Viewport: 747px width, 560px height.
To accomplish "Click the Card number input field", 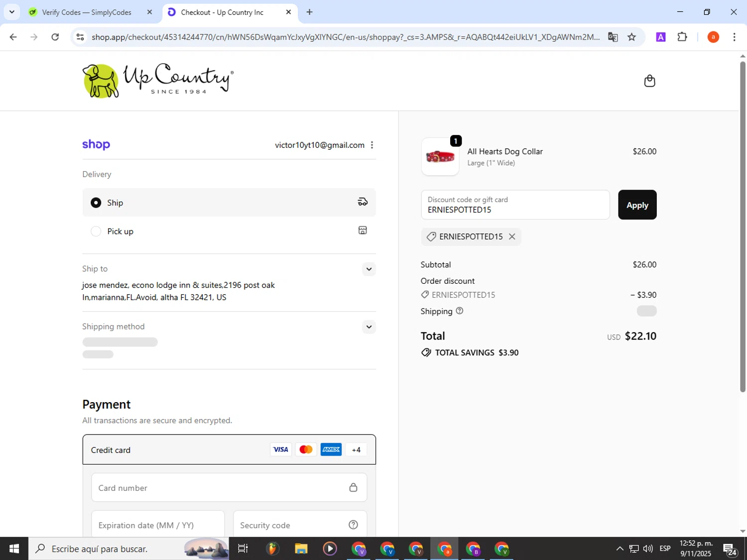I will [x=229, y=487].
